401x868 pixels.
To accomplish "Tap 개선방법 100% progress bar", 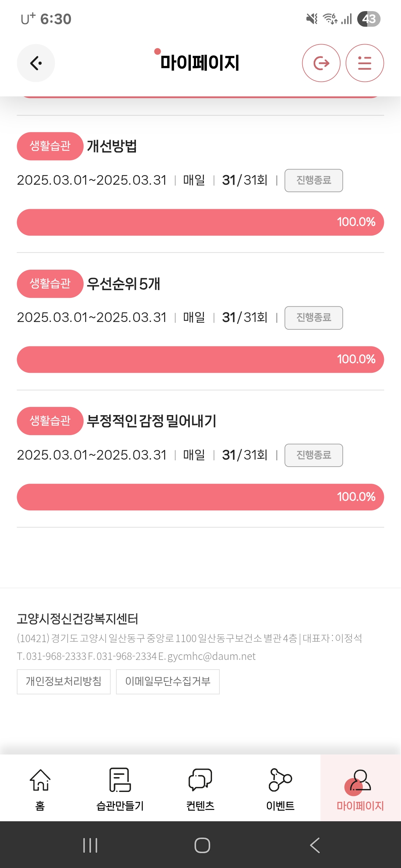I will [x=200, y=222].
